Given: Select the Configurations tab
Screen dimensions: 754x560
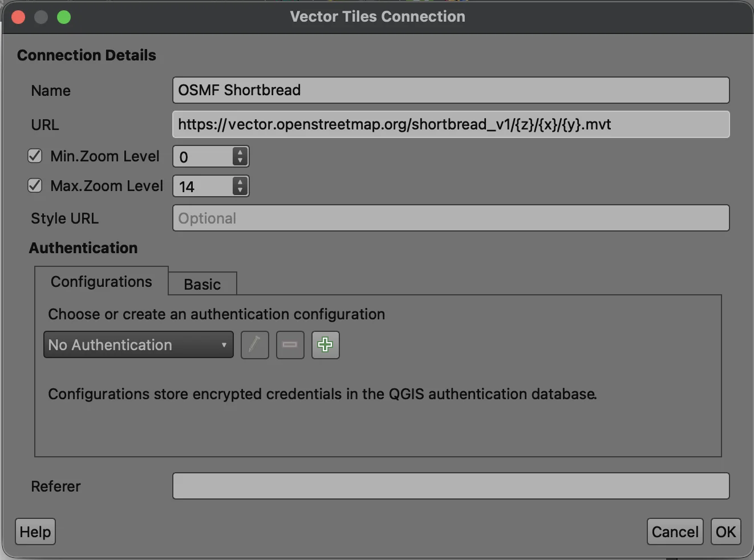Looking at the screenshot, I should (x=101, y=281).
